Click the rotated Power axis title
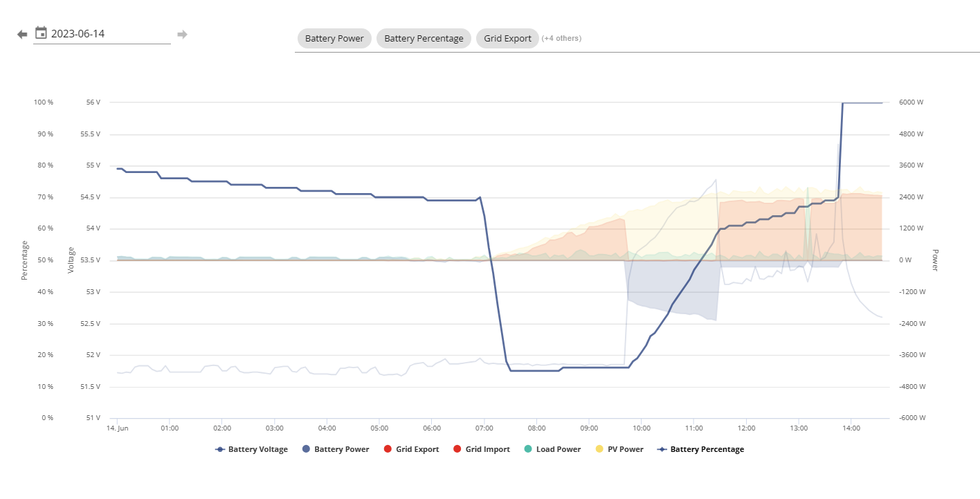The image size is (980, 499). point(935,260)
